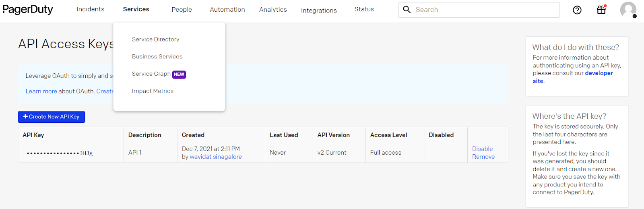
Task: Open the Incidents menu
Action: tap(90, 9)
